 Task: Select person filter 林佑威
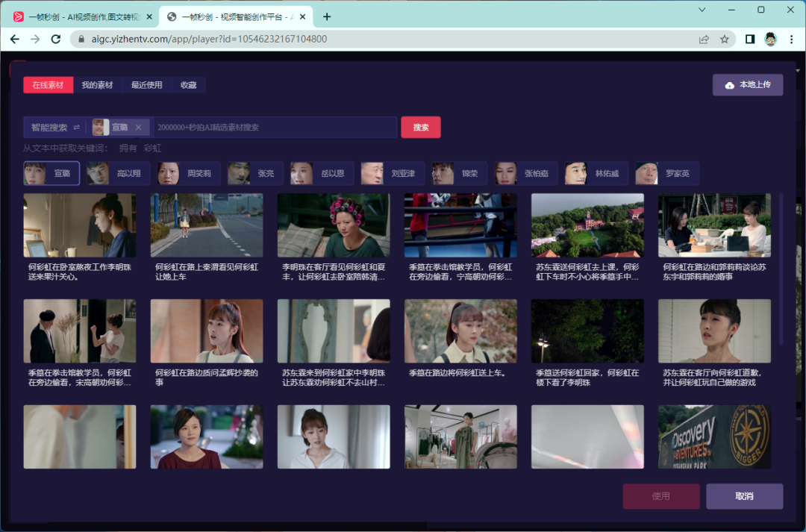(596, 173)
